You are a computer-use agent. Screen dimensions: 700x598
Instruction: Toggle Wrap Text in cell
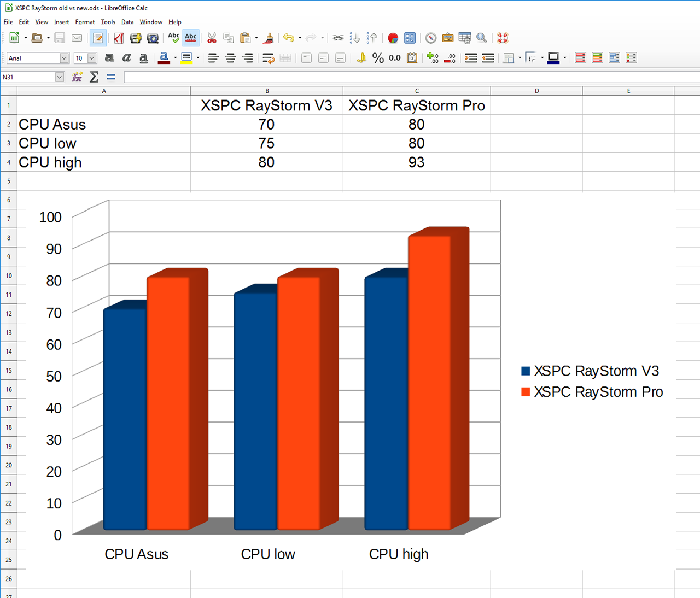[x=268, y=58]
